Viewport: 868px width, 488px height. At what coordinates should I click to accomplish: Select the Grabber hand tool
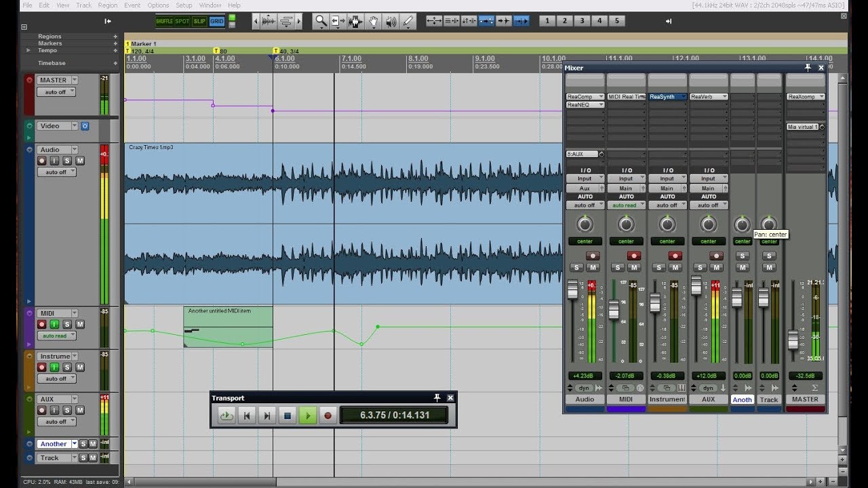(373, 22)
